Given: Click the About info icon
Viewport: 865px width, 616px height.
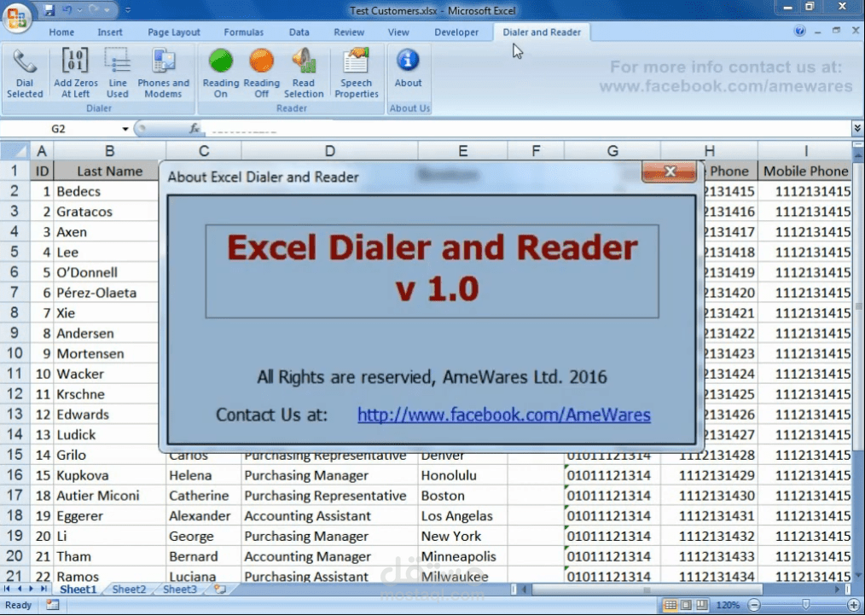Looking at the screenshot, I should click(x=408, y=61).
